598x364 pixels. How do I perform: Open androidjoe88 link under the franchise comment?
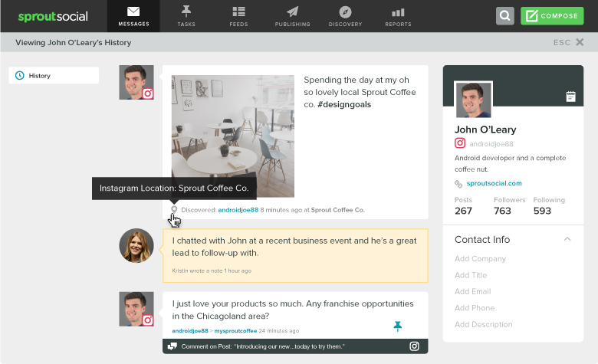click(x=190, y=331)
